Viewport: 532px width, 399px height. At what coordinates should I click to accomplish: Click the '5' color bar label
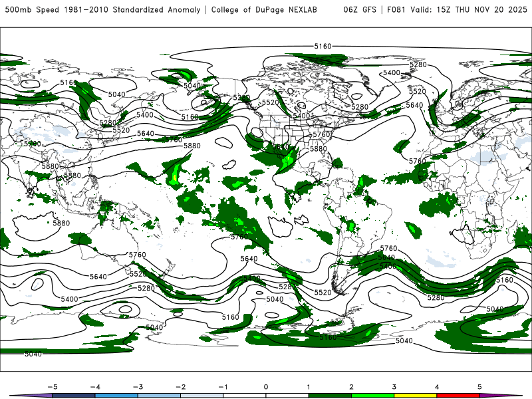coord(479,387)
